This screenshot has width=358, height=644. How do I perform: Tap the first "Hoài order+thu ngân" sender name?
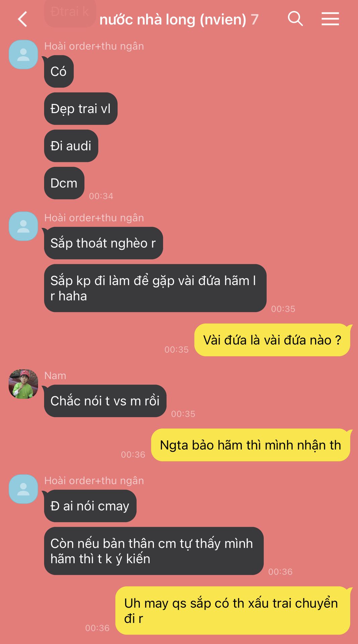click(94, 46)
